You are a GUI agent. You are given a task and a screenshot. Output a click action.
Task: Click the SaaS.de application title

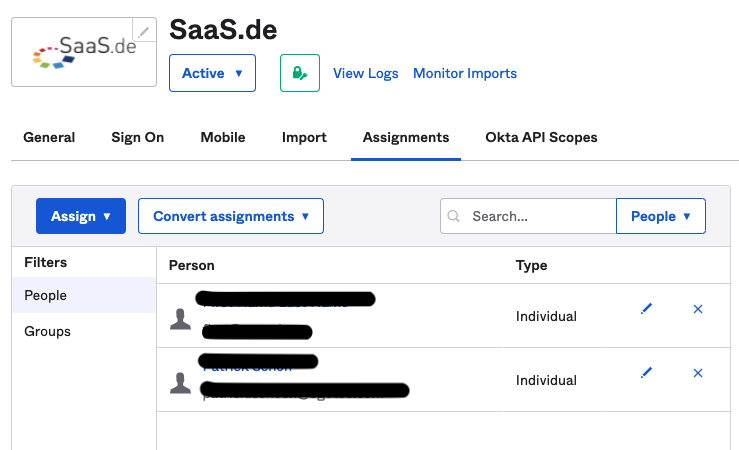223,30
